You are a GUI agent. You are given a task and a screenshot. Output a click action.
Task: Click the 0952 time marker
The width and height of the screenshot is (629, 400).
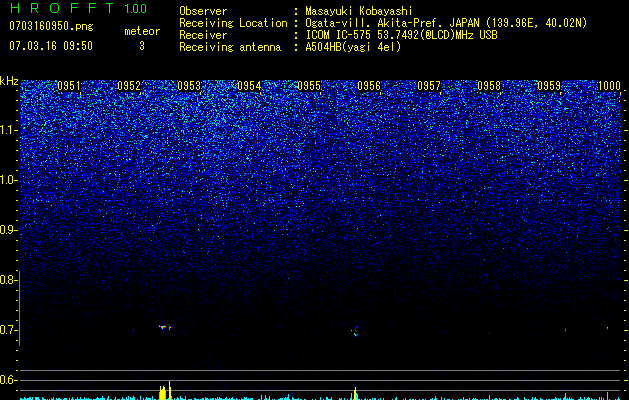129,86
